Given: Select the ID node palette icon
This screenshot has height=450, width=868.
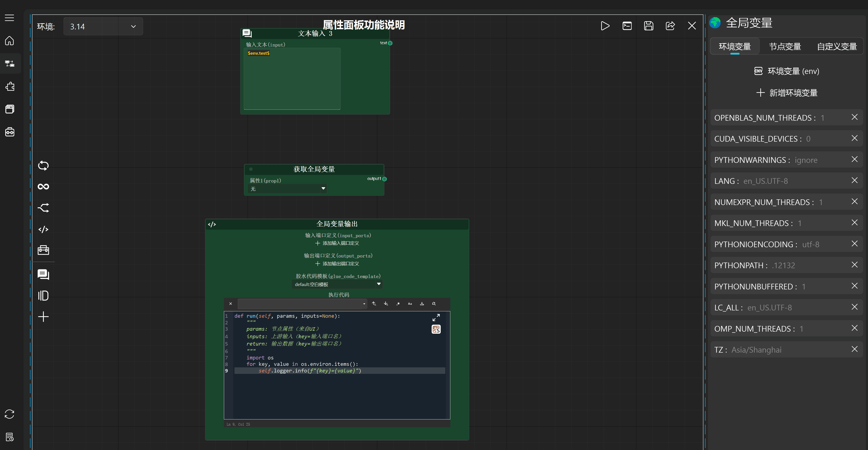Looking at the screenshot, I should coord(43,296).
